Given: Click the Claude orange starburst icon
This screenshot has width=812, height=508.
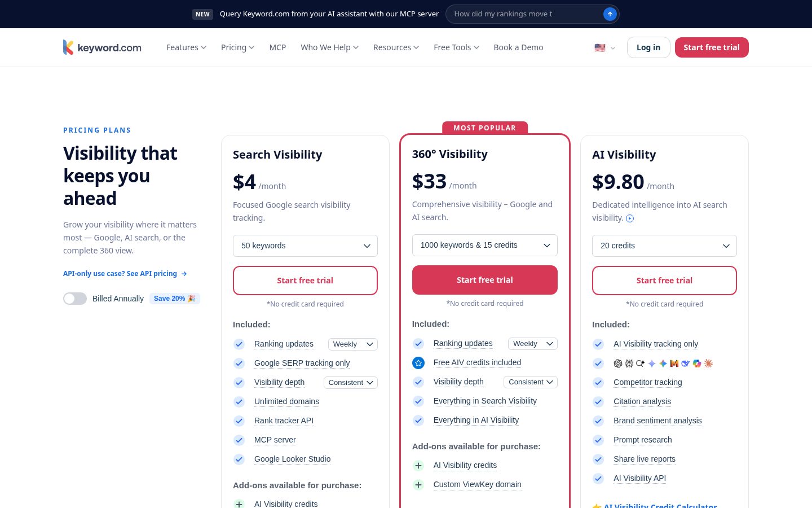Looking at the screenshot, I should coord(708,364).
